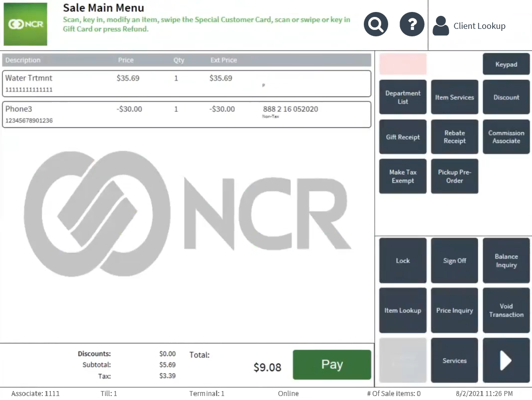Open Balance Inquiry
The width and height of the screenshot is (532, 400).
(506, 261)
